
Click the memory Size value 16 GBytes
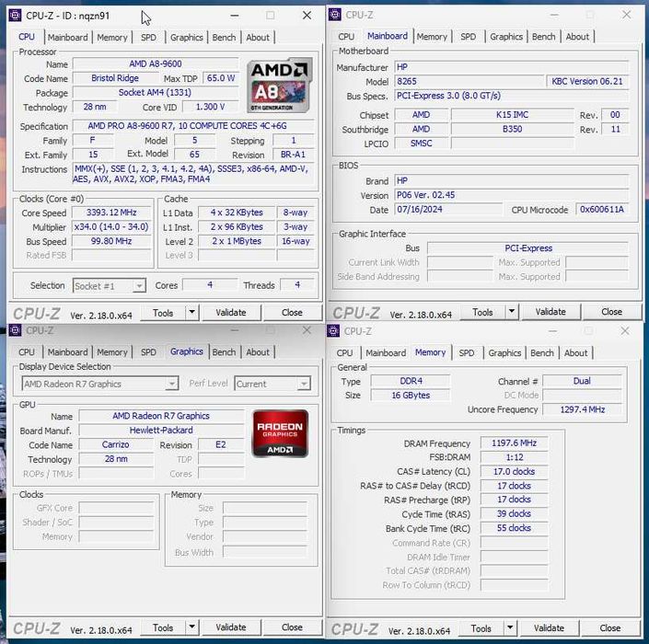[x=411, y=395]
